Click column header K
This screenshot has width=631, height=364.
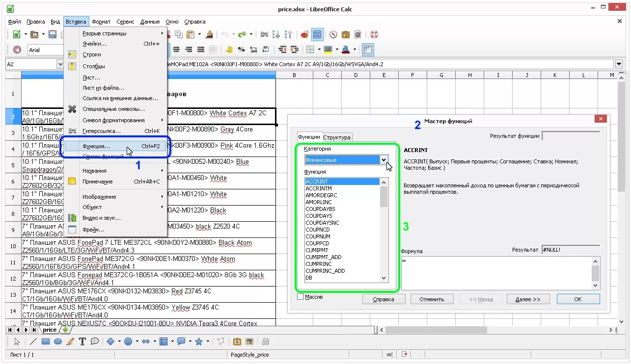tap(555, 75)
